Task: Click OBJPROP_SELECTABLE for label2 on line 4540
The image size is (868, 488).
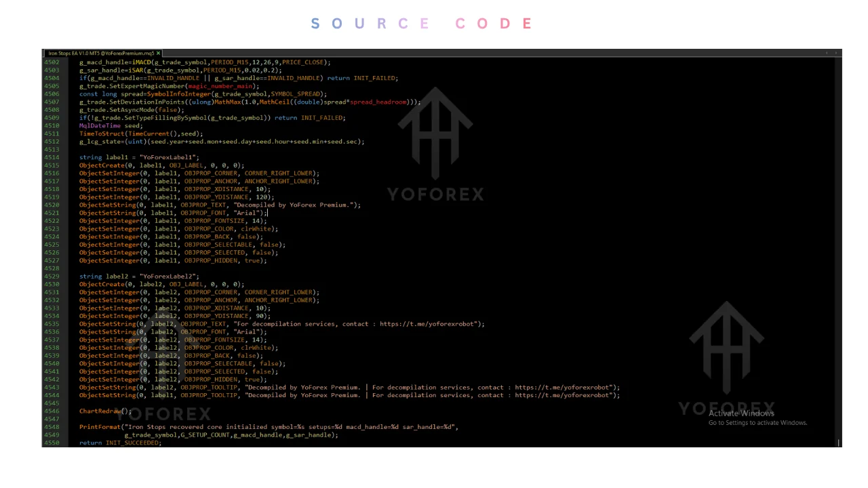Action: [220, 364]
